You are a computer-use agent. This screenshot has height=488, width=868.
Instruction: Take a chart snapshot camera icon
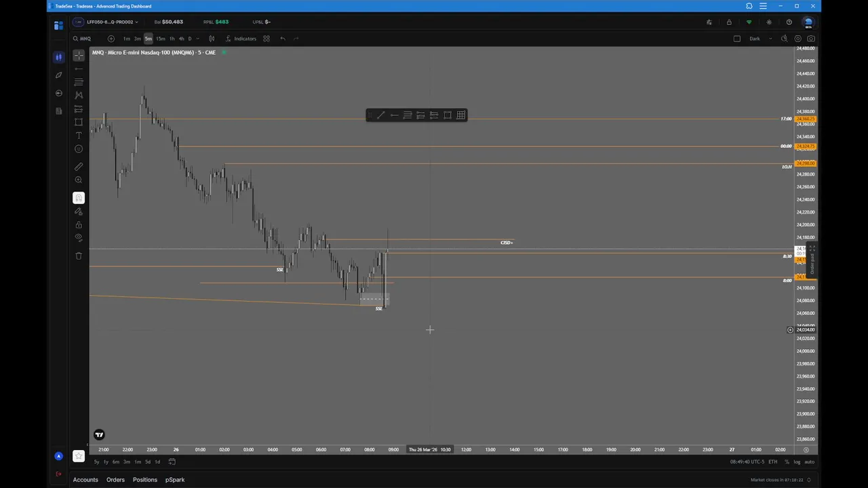tap(811, 39)
